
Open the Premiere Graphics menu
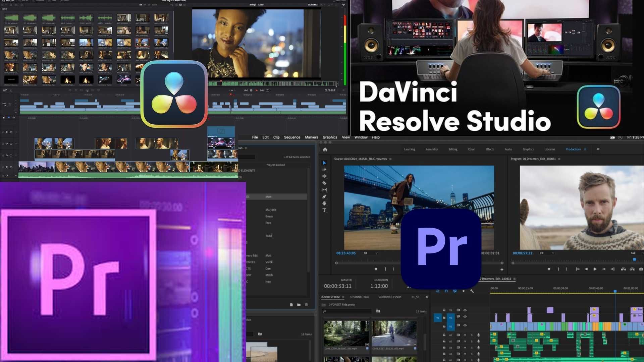coord(330,137)
